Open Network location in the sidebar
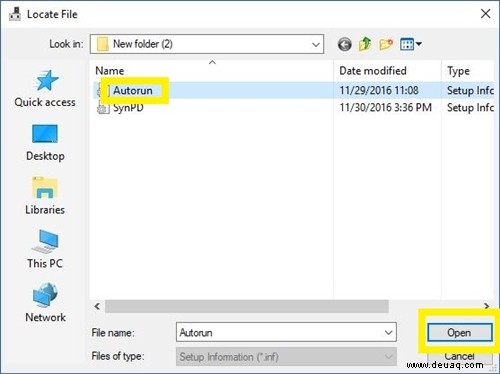 [45, 303]
